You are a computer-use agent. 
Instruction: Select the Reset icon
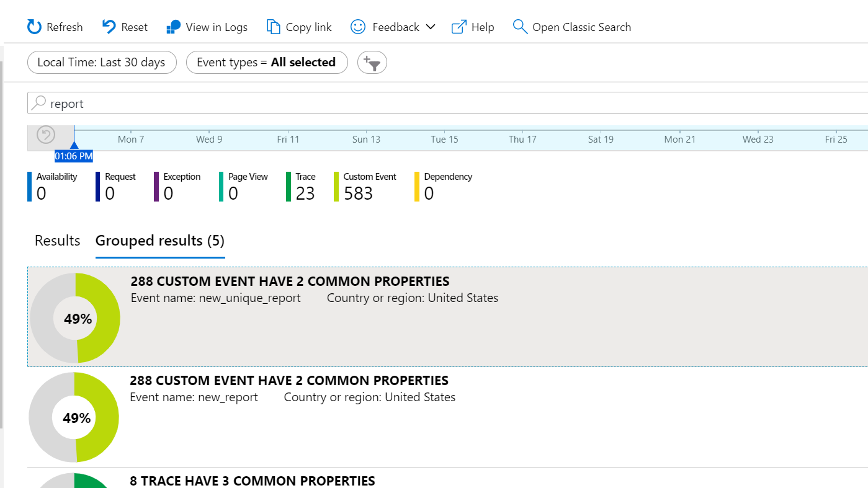[x=108, y=26]
